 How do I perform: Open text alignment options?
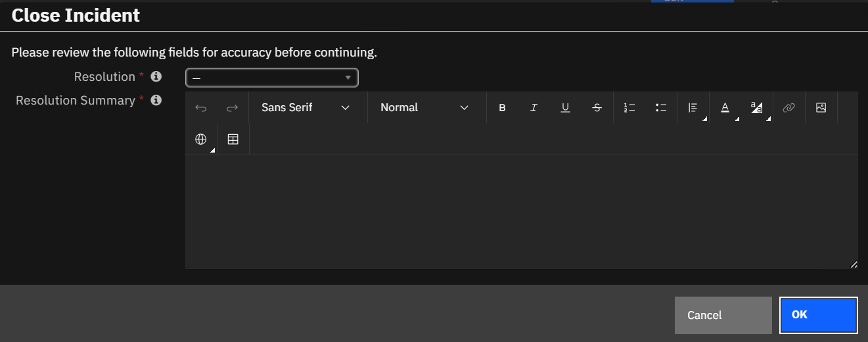point(693,108)
